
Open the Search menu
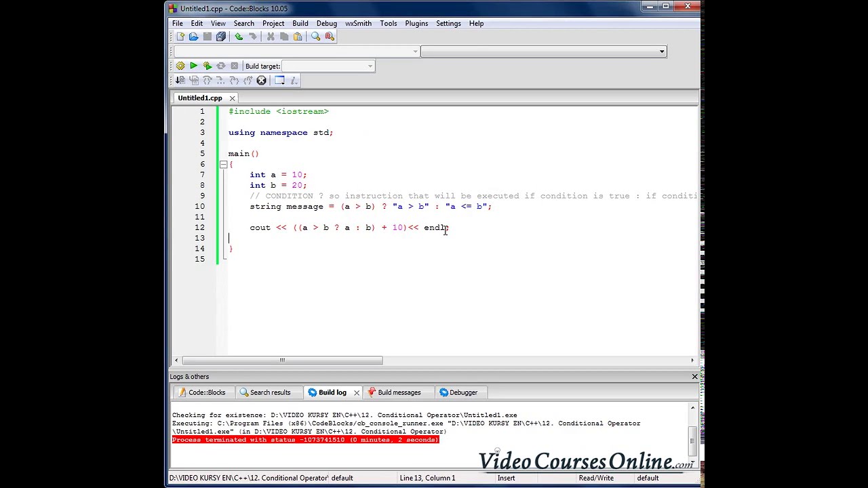pos(243,23)
